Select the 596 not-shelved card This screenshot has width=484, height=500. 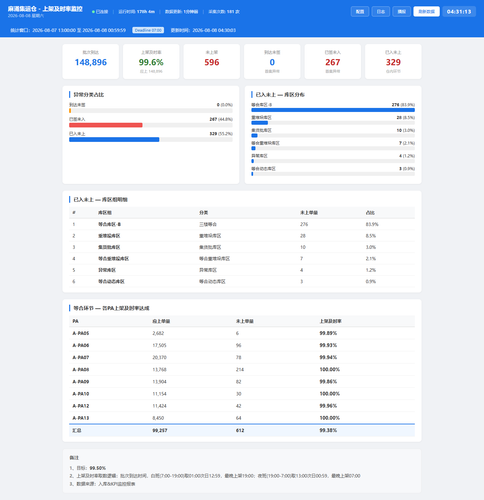(x=212, y=62)
